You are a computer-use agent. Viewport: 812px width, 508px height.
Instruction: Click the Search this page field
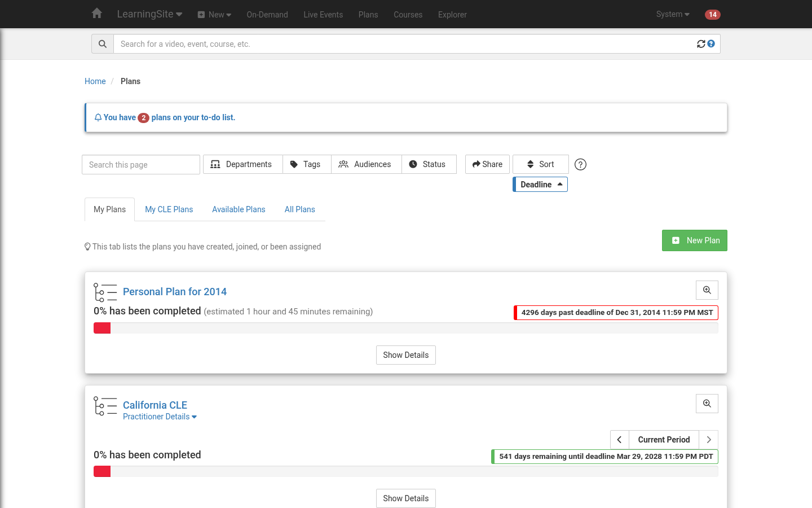pos(141,165)
